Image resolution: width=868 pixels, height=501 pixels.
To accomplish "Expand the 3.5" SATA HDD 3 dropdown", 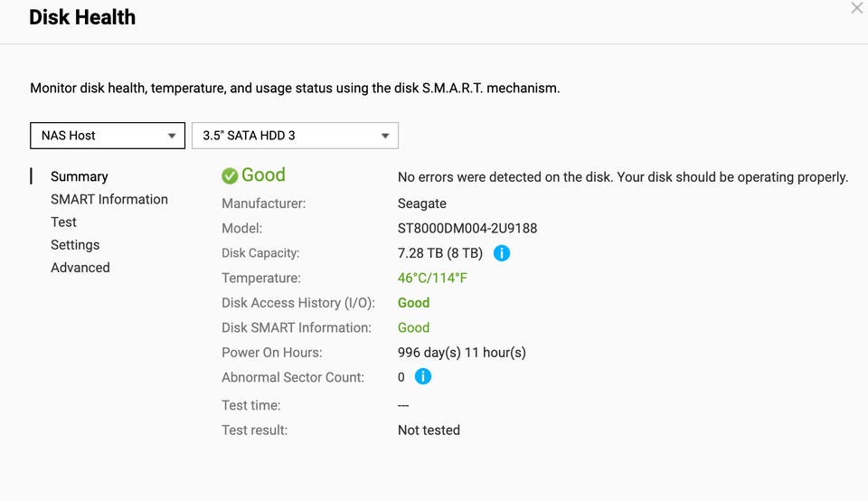I will [295, 136].
